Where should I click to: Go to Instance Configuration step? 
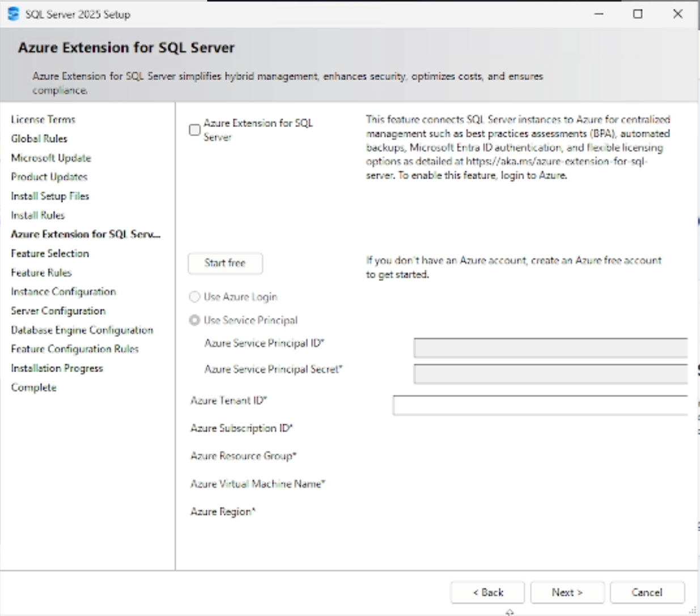tap(63, 292)
